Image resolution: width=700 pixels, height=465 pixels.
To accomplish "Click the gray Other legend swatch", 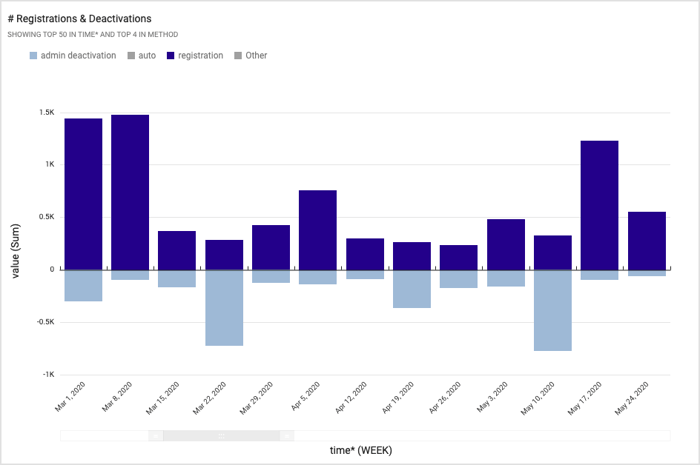I will (236, 55).
